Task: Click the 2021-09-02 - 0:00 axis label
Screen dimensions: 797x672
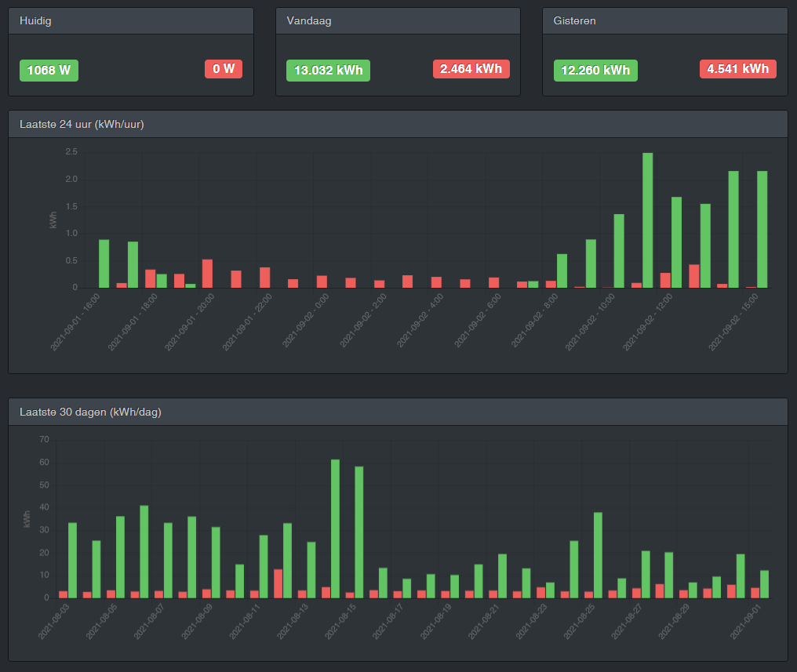Action: pyautogui.click(x=306, y=321)
